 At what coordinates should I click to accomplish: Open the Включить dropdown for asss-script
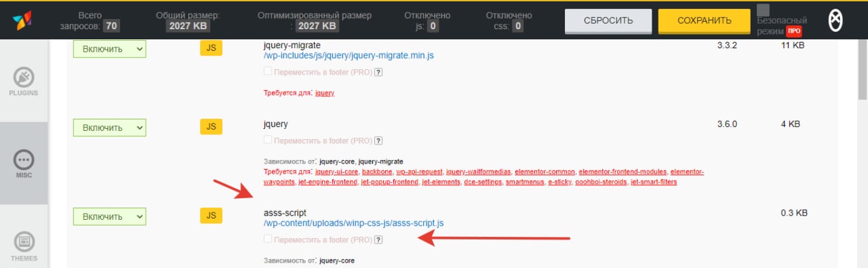109,216
